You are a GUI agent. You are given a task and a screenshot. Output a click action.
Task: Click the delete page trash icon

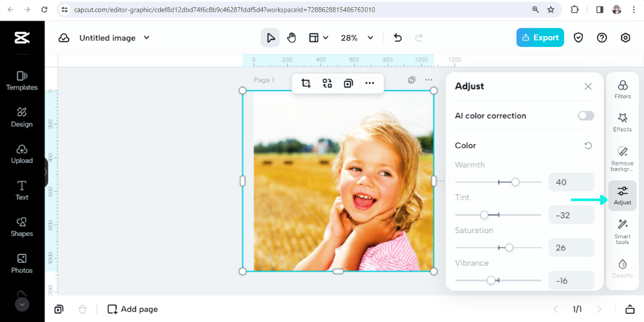coord(82,309)
